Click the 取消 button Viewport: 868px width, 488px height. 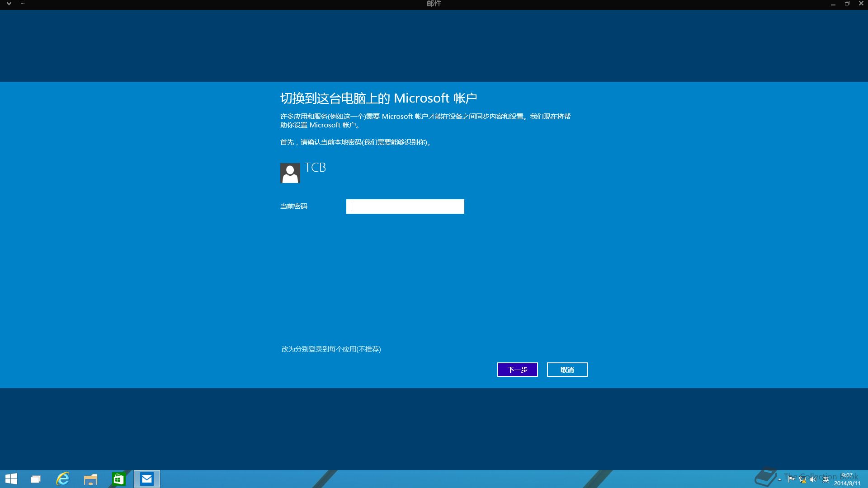(567, 370)
